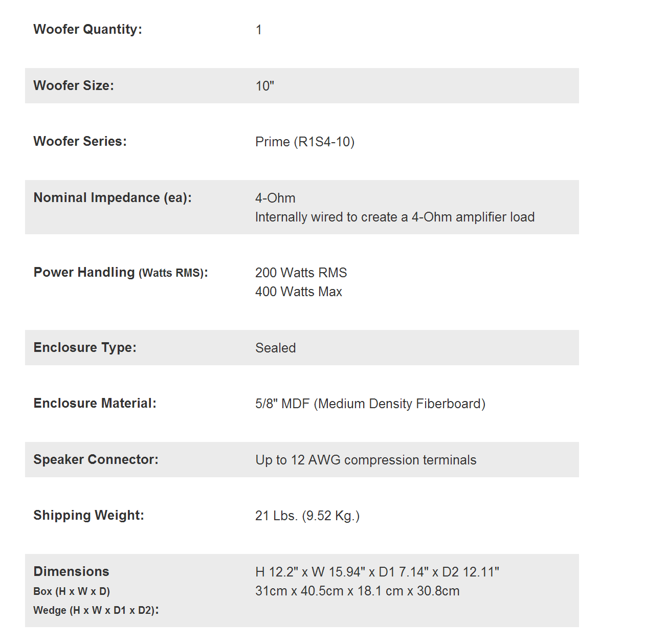This screenshot has height=644, width=645.
Task: Select the 10" woofer size value
Action: [264, 86]
